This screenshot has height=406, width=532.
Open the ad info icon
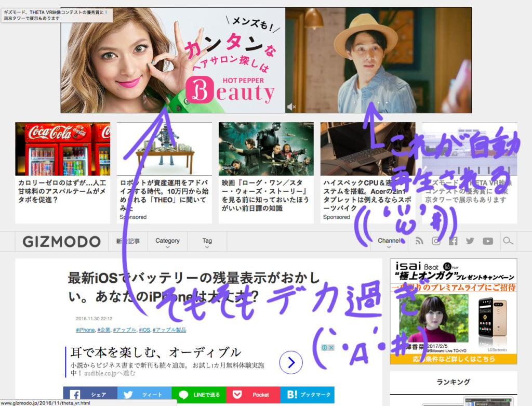click(324, 348)
